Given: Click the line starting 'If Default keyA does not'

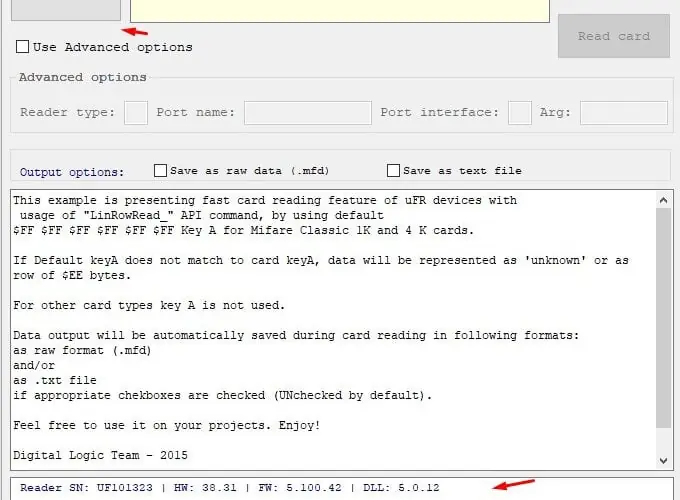Looking at the screenshot, I should tap(321, 260).
